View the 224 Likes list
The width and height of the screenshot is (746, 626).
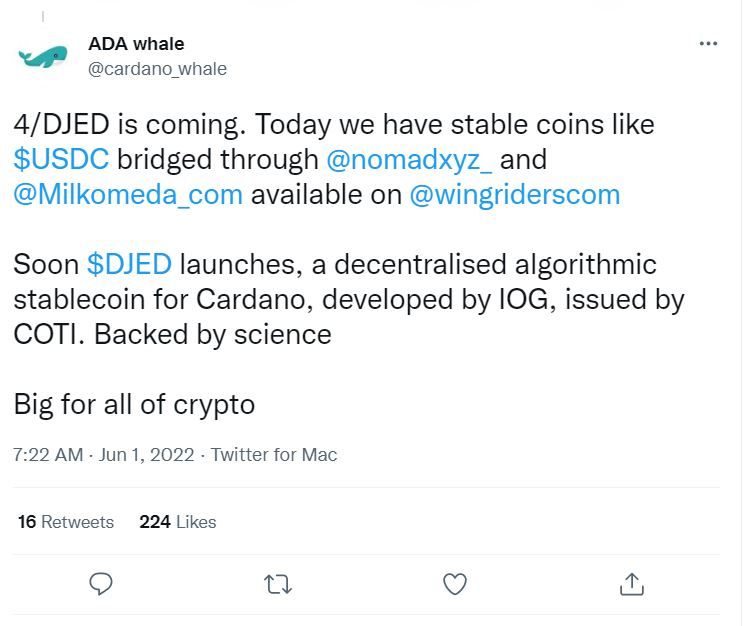click(x=178, y=522)
